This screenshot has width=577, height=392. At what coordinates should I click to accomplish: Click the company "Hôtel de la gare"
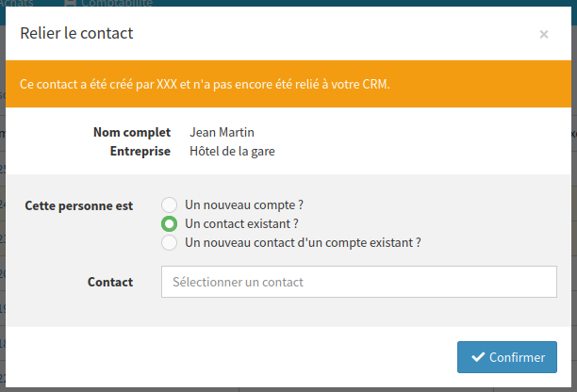click(x=232, y=151)
